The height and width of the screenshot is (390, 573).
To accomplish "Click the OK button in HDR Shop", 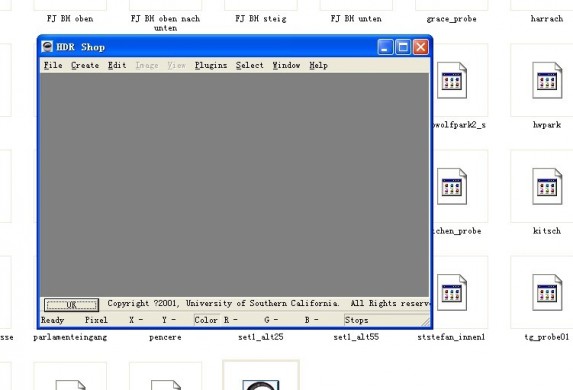I will click(71, 304).
